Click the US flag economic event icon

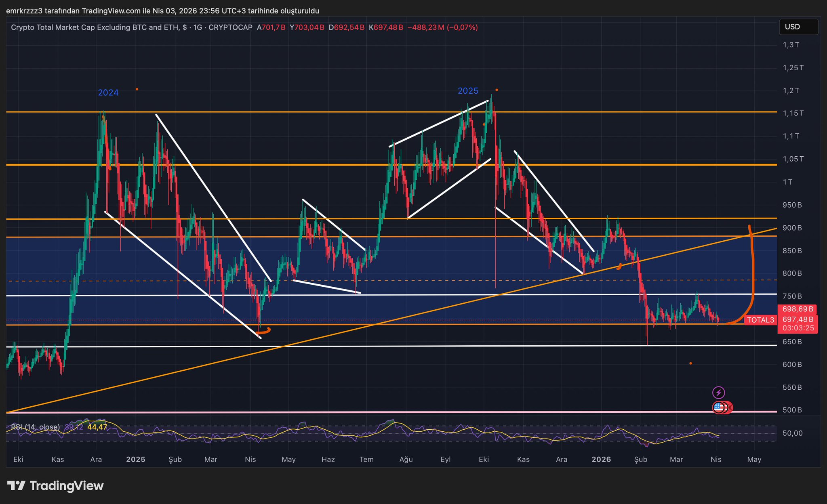[x=718, y=407]
